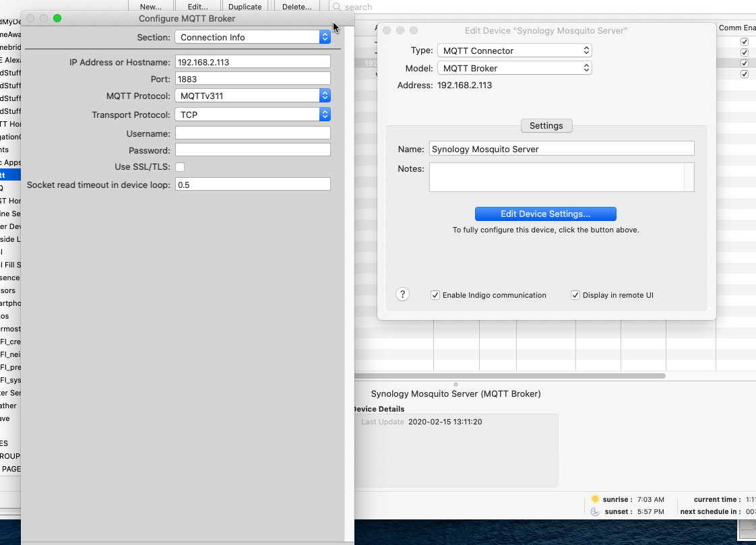Click the sunset moon icon

click(595, 512)
